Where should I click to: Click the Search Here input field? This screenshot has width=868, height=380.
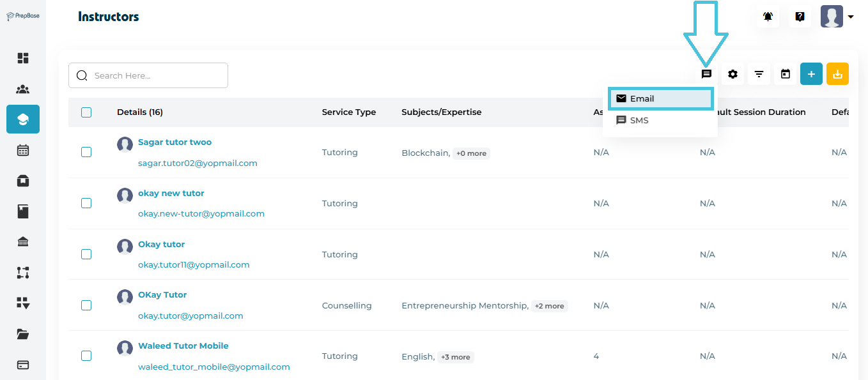coord(157,75)
